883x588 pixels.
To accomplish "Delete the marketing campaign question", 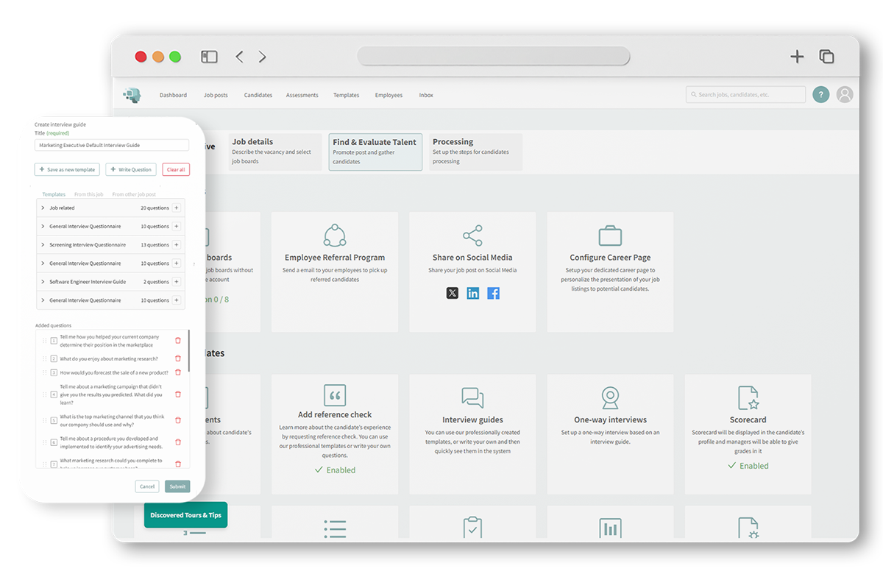I will tap(177, 394).
